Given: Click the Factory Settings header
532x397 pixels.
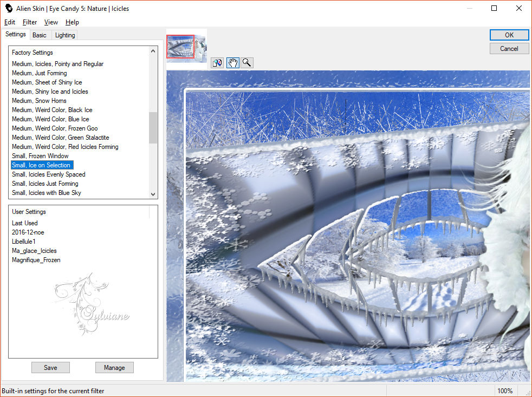Looking at the screenshot, I should coord(32,52).
